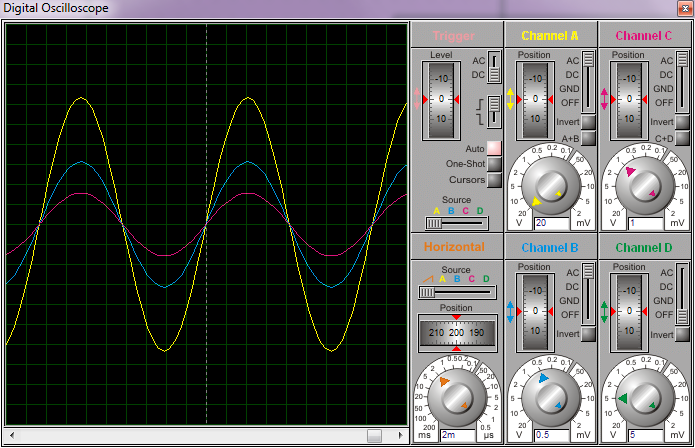This screenshot has width=695, height=448.
Task: Click Horizontal orange coarse pointer arrow
Action: 444,382
